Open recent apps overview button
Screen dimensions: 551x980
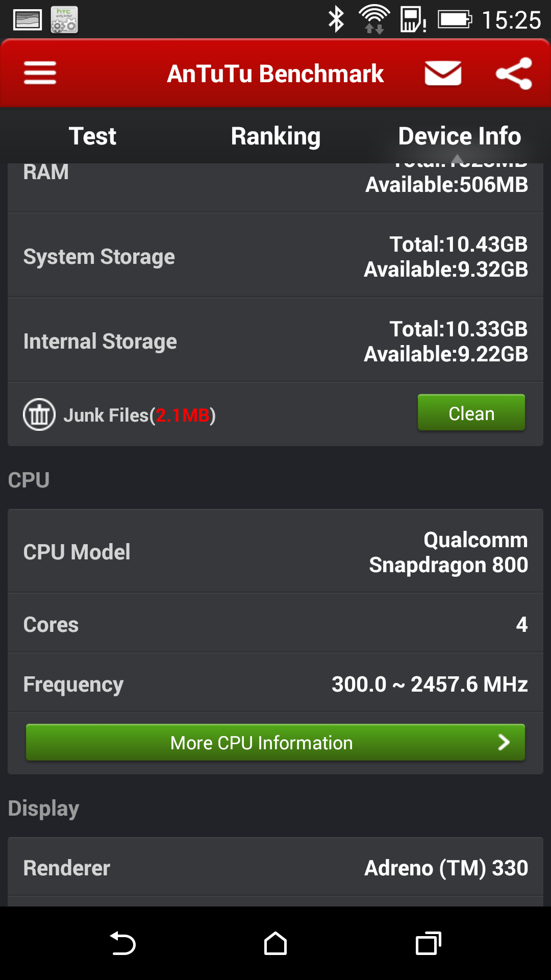point(429,943)
